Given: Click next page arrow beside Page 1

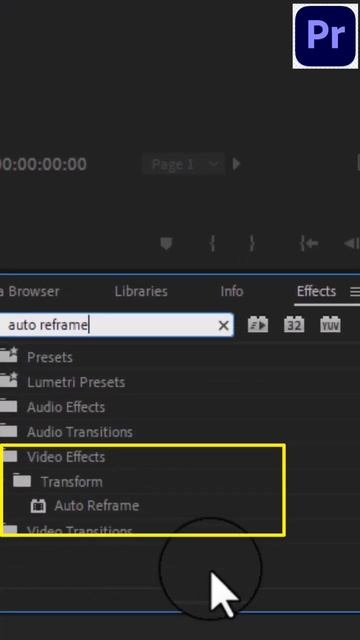Looking at the screenshot, I should click(236, 164).
